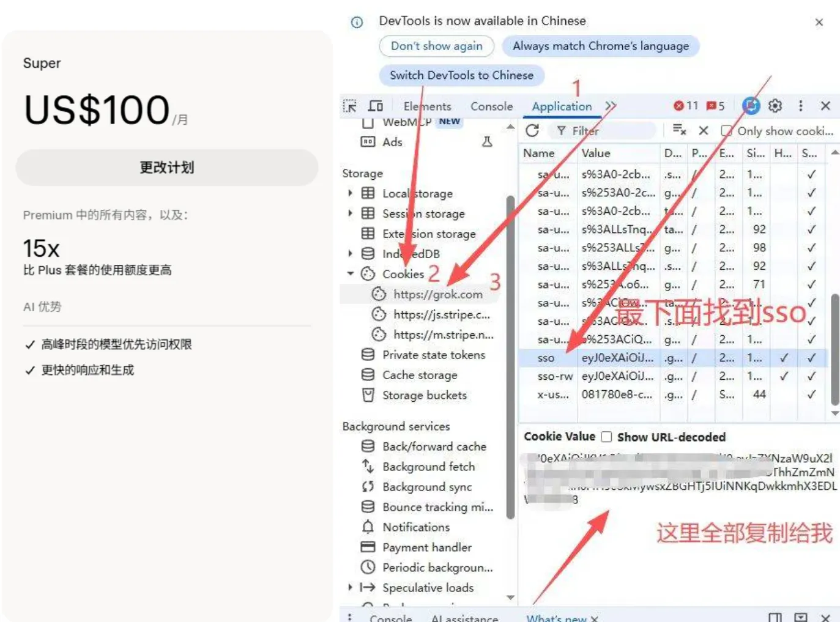840x622 pixels.
Task: Toggle Only show cookies with an issue
Action: (726, 131)
